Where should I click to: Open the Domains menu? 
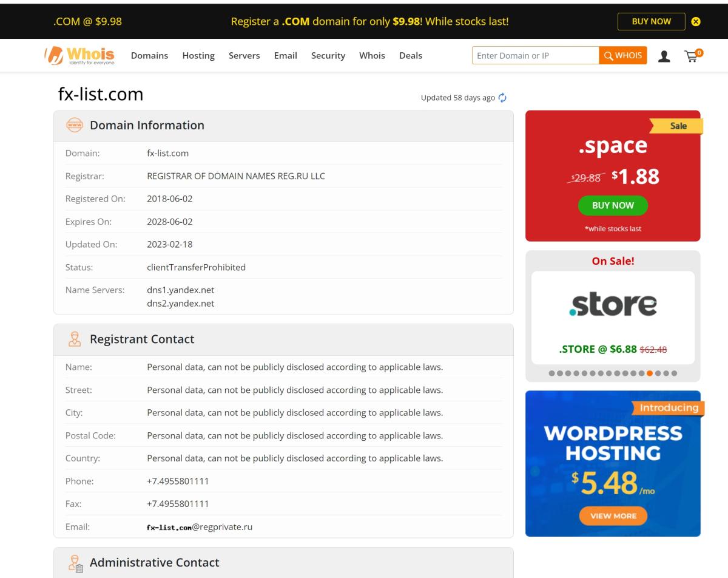click(149, 55)
